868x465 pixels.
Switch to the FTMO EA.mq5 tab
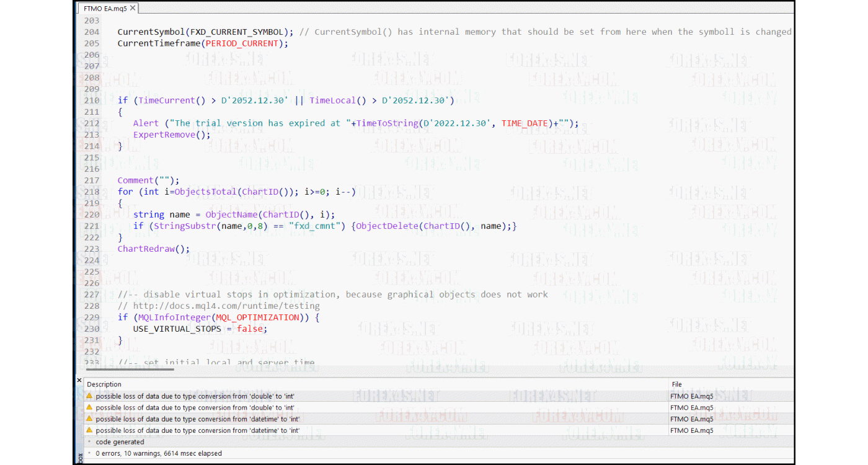tap(107, 8)
